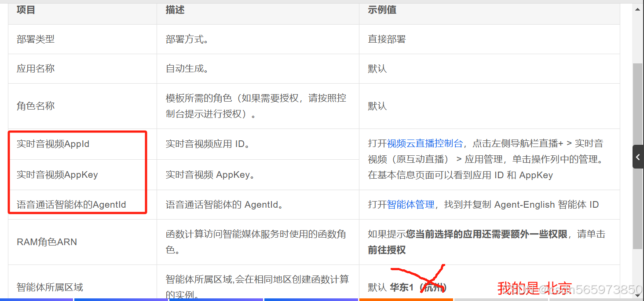Click the 直接部署 example value
Image resolution: width=644 pixels, height=301 pixels.
[x=387, y=39]
